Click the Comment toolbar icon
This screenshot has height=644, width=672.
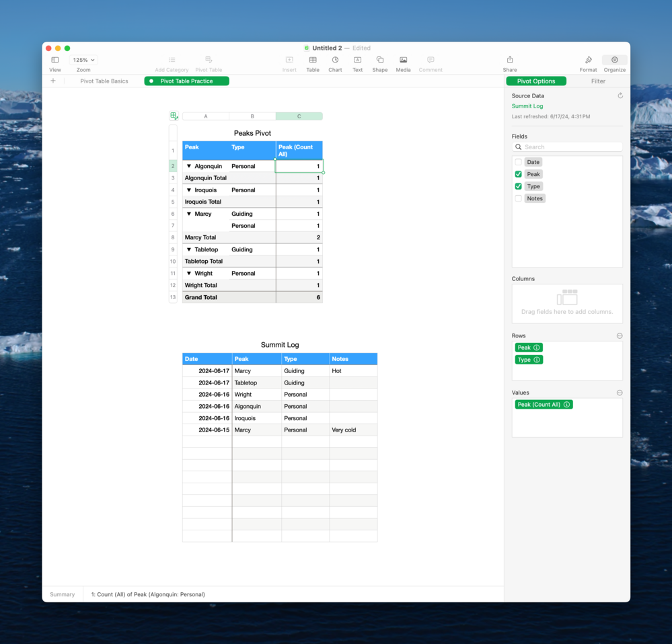pyautogui.click(x=431, y=60)
